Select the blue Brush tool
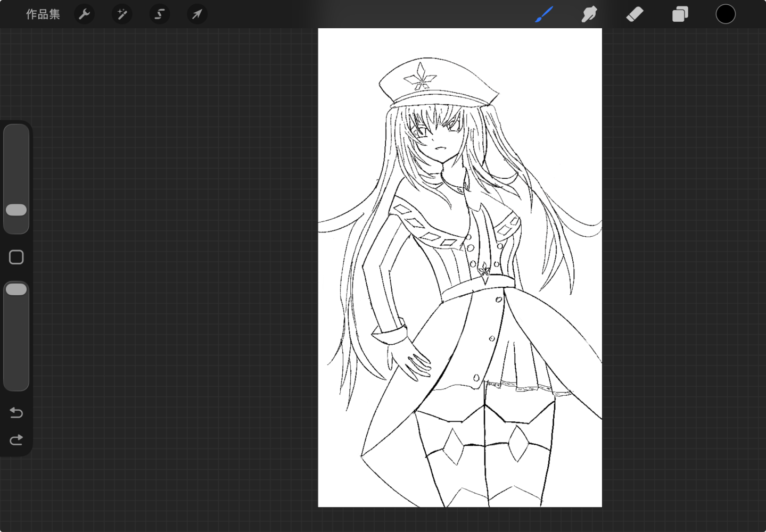Image resolution: width=766 pixels, height=532 pixels. (x=544, y=14)
